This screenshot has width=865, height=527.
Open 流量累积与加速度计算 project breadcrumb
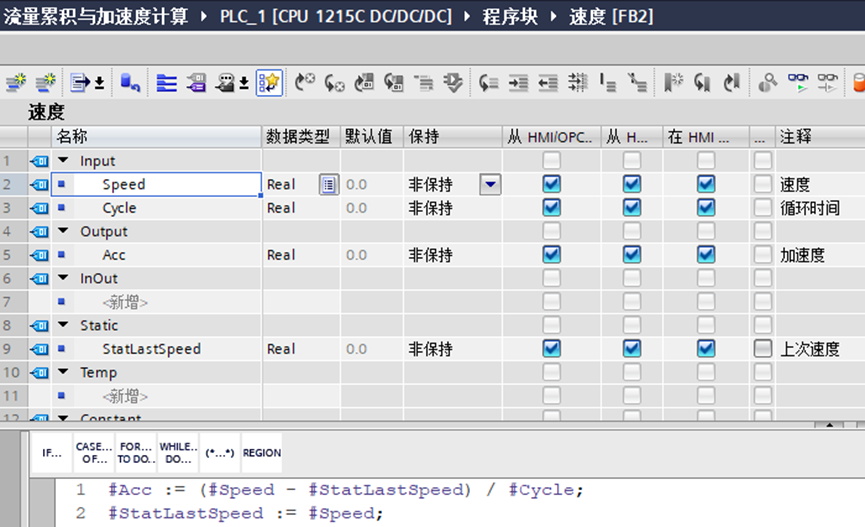click(96, 16)
